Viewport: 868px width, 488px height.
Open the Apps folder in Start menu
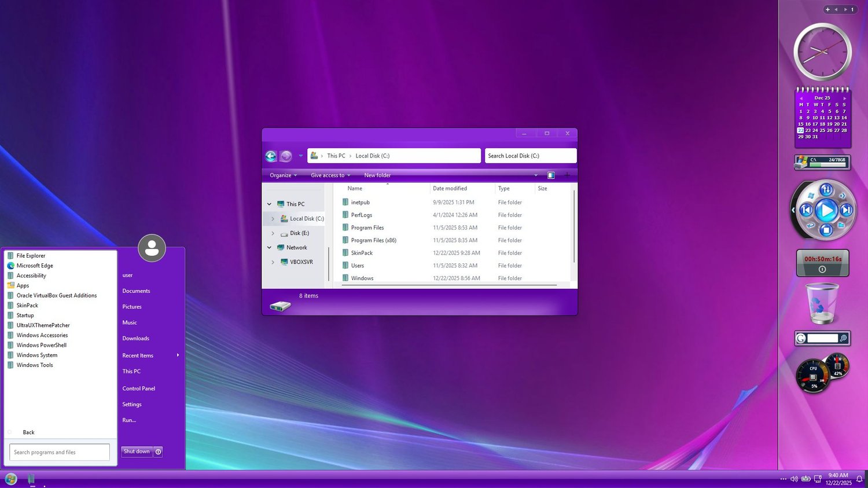tap(23, 285)
